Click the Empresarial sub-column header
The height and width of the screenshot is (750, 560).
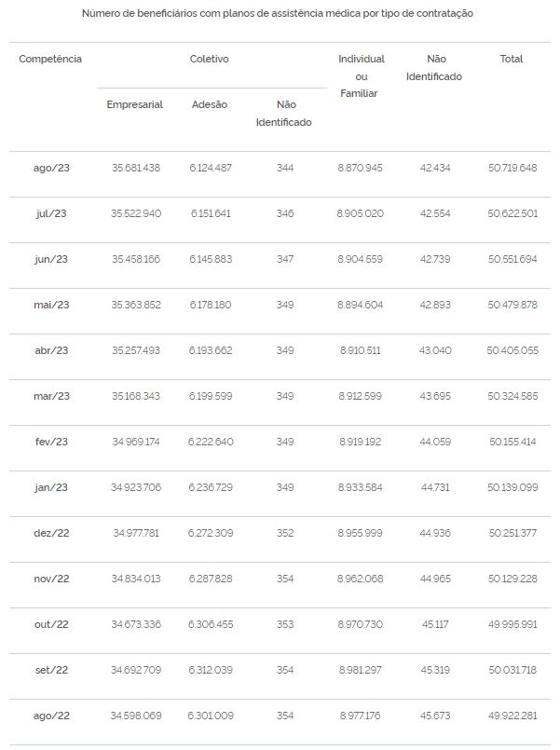click(134, 104)
